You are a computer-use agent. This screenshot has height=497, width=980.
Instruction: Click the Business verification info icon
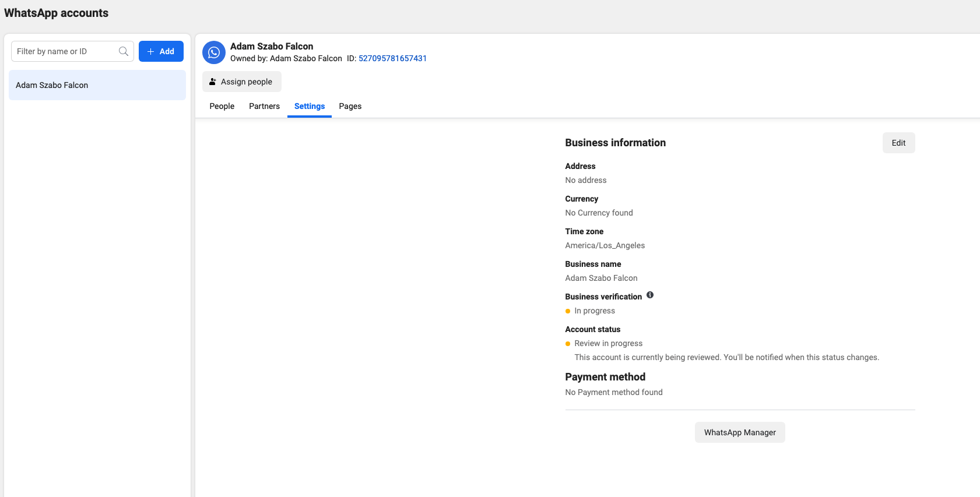pos(650,295)
